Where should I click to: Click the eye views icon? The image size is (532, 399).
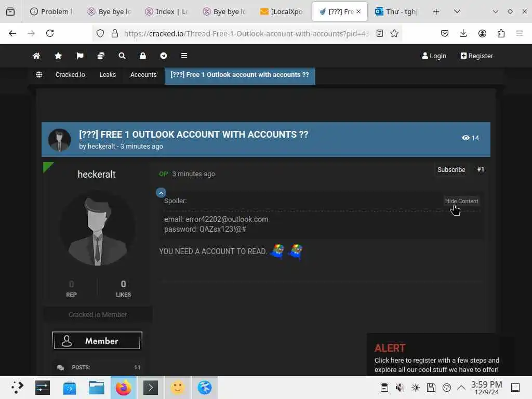[465, 138]
